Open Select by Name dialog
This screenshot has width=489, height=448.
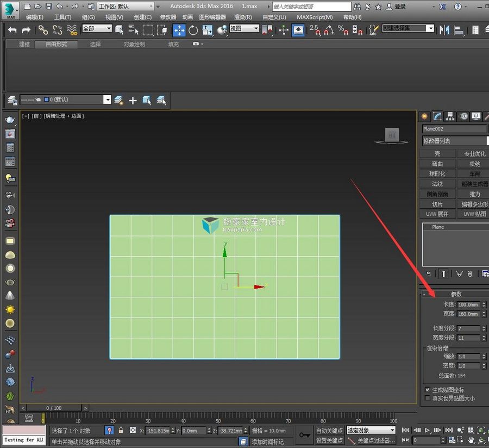pos(133,30)
